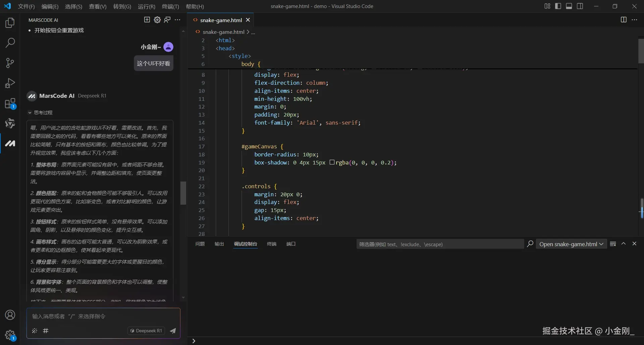Open the Run and Debug view

[10, 83]
